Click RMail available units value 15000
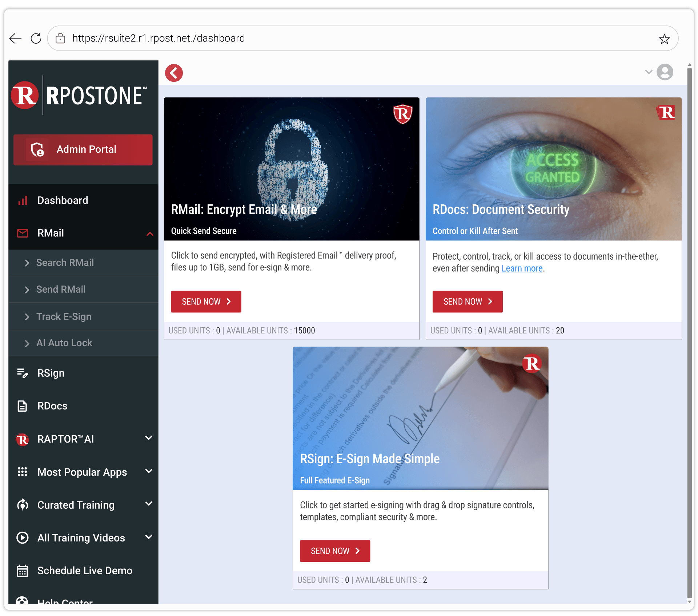 (x=305, y=331)
